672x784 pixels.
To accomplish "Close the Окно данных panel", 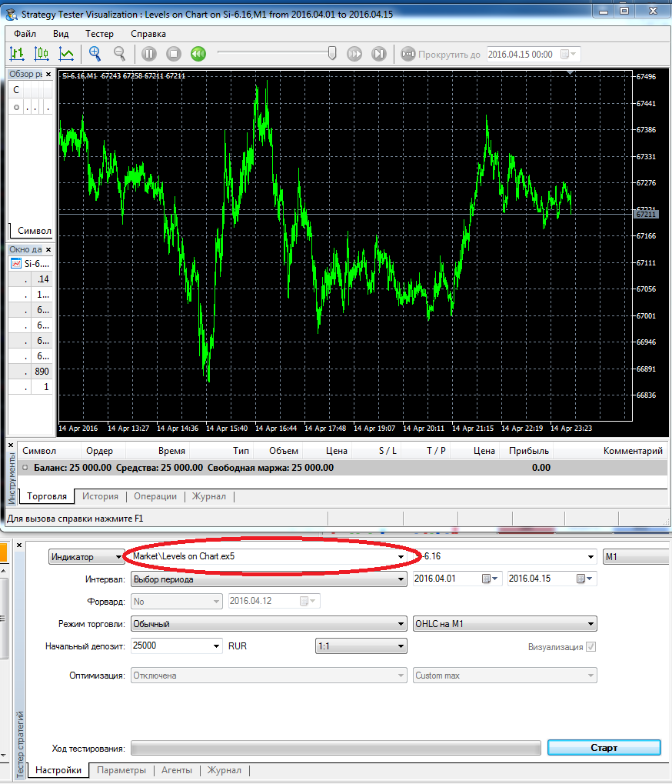I will [x=48, y=249].
